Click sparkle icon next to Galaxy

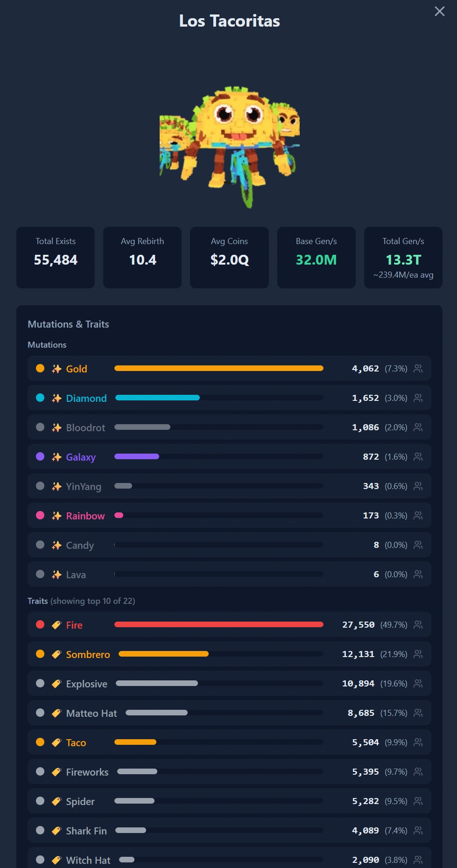[x=56, y=457]
